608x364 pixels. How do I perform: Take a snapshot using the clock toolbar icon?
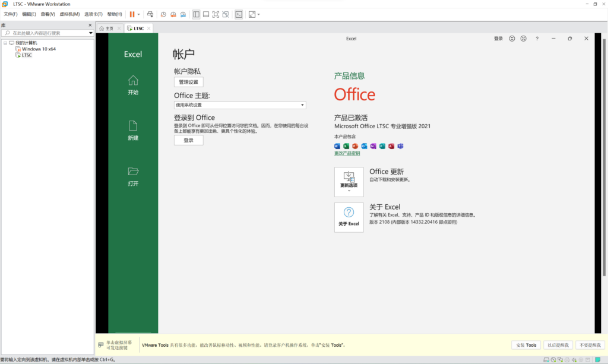(163, 14)
